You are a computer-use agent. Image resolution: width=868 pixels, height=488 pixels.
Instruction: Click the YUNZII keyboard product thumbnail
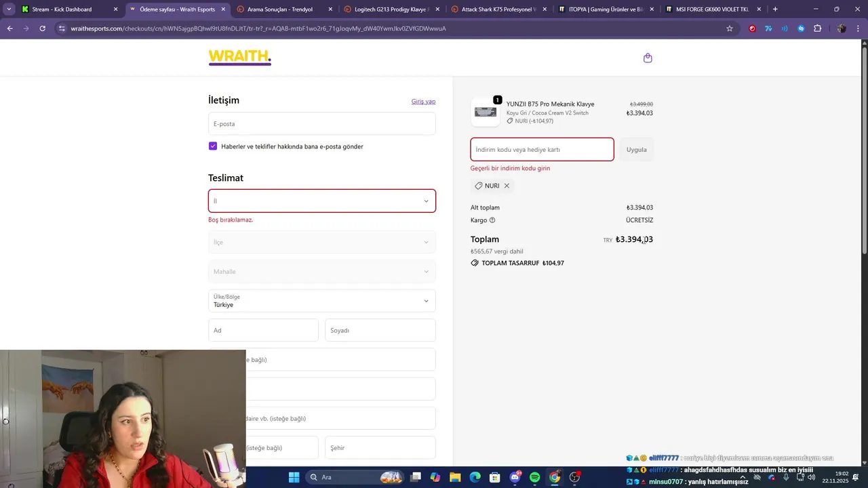(486, 112)
